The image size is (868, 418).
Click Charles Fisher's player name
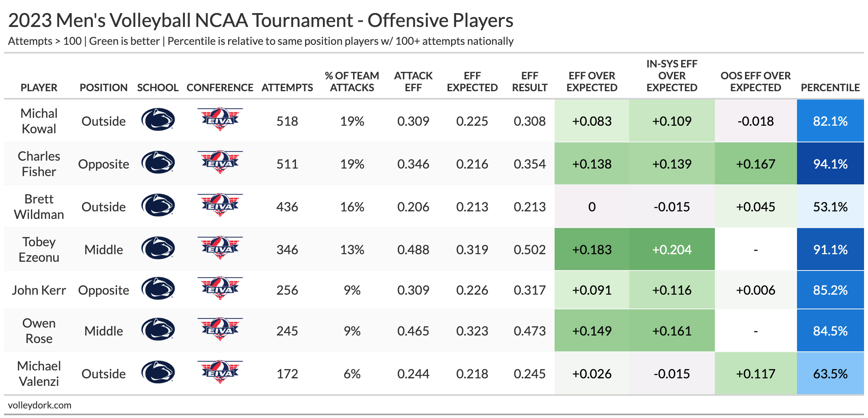pyautogui.click(x=39, y=164)
